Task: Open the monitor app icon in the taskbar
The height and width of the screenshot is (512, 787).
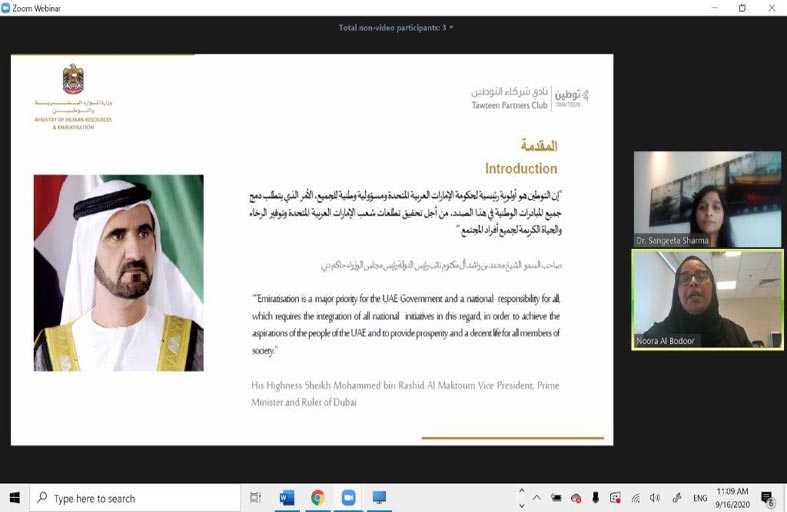Action: [379, 497]
